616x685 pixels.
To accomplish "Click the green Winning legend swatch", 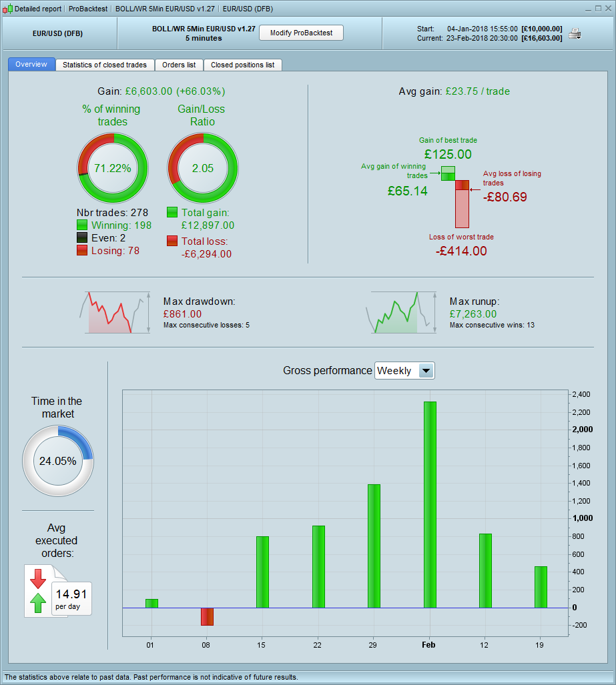I will (81, 225).
